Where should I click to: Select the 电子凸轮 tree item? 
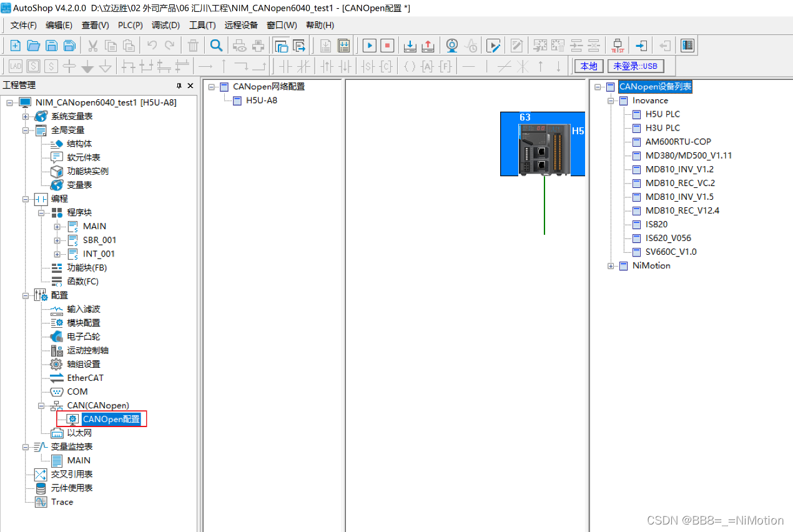click(x=83, y=337)
